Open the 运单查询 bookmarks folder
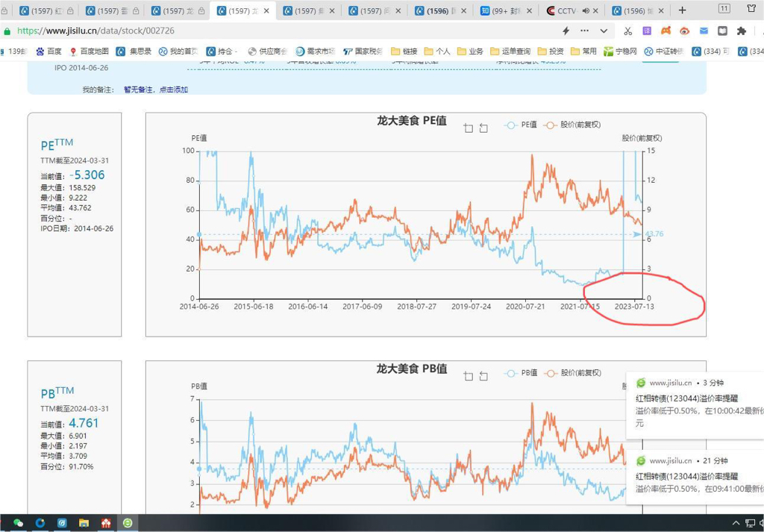764x532 pixels. click(x=510, y=51)
